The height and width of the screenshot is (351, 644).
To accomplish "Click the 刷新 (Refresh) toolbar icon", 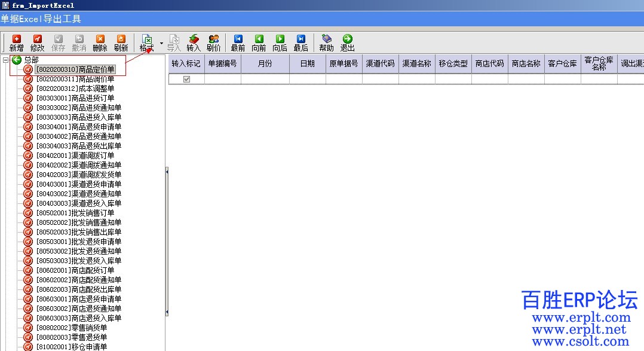I will pos(121,42).
